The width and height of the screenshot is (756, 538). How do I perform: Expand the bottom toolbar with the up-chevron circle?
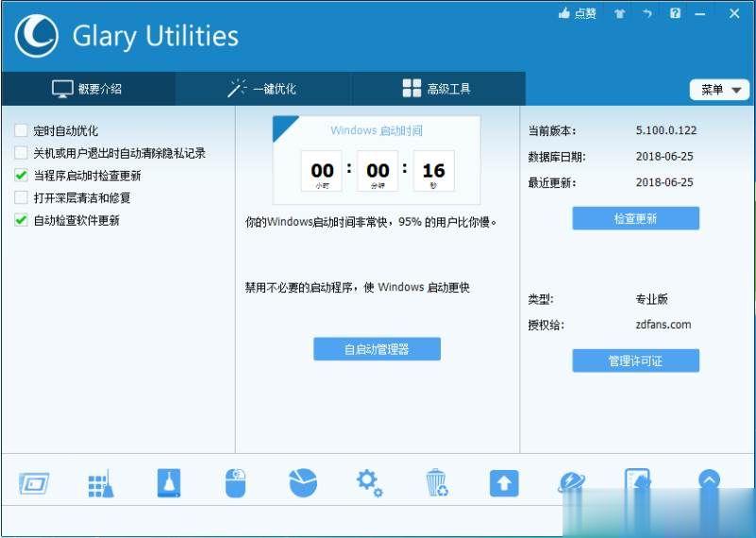[x=709, y=479]
